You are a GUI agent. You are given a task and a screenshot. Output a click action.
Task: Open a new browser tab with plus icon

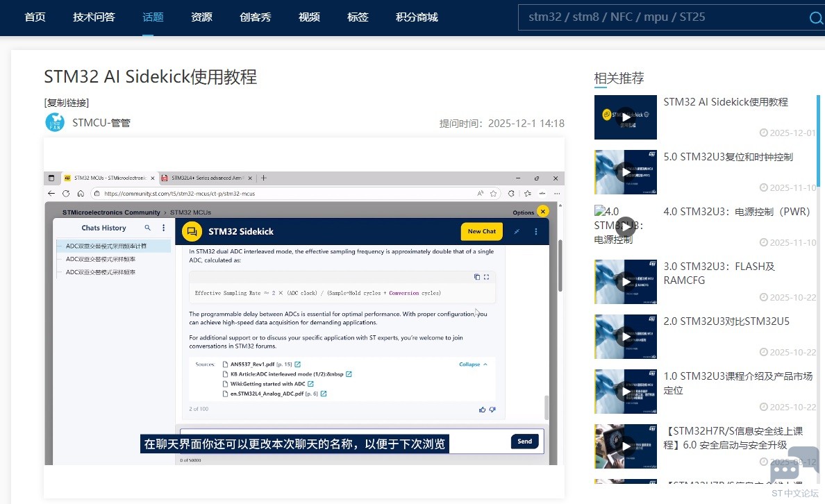coord(264,178)
